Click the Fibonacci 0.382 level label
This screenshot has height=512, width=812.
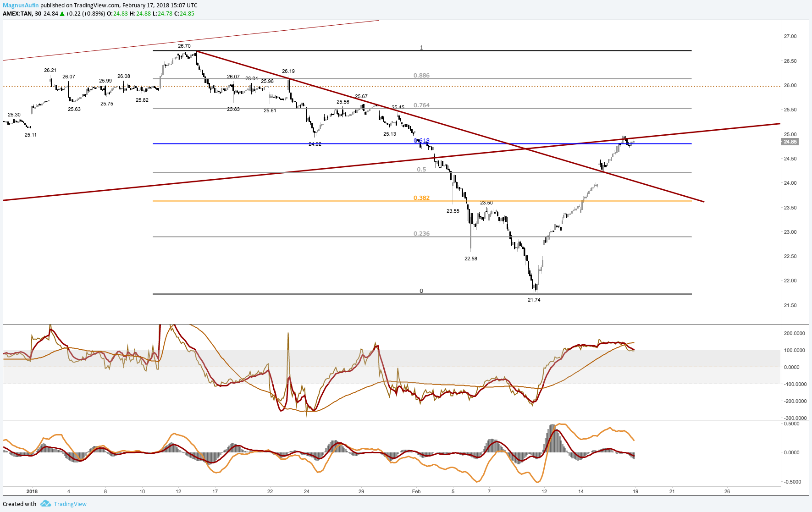point(422,198)
